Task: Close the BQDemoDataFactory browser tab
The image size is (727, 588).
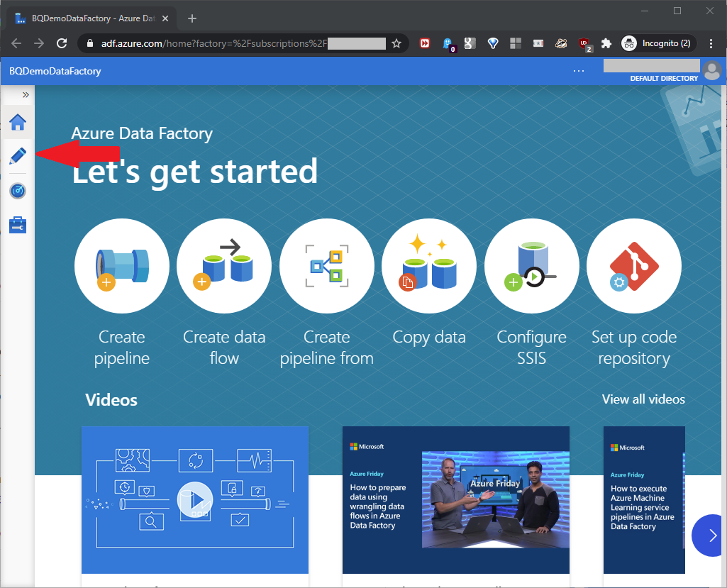Action: (x=165, y=18)
